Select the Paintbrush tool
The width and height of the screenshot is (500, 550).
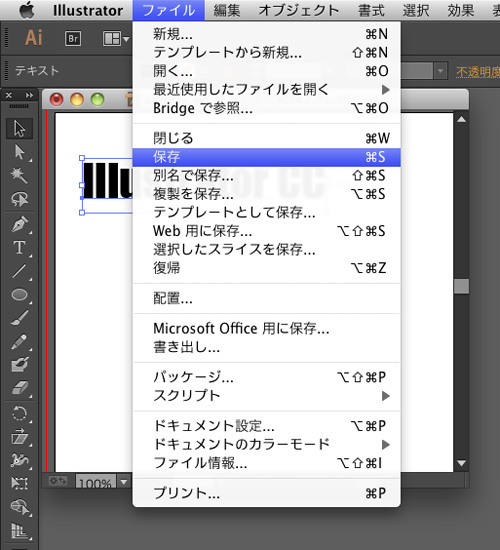(x=20, y=318)
